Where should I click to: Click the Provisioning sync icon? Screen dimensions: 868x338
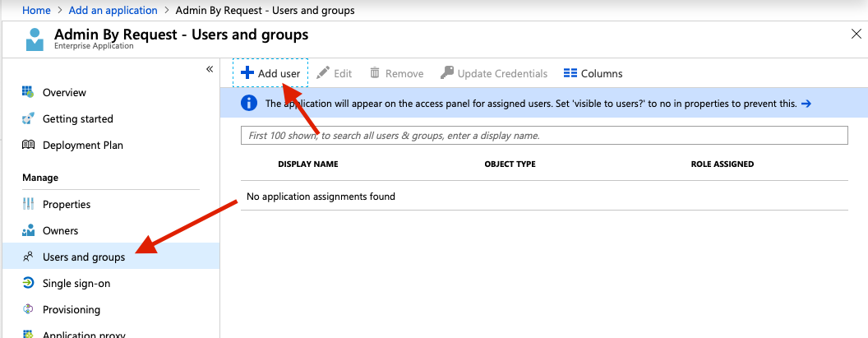click(x=28, y=309)
